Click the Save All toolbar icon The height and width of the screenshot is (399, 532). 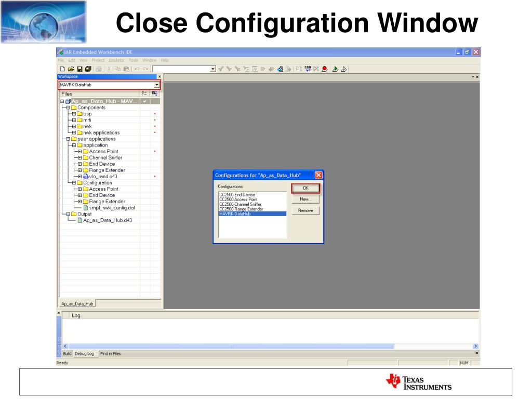pos(88,69)
